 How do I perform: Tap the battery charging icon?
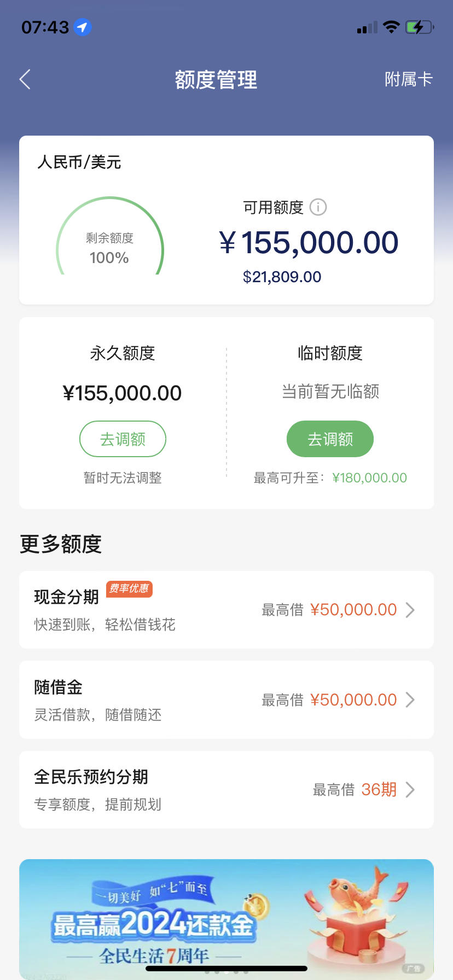click(x=420, y=27)
